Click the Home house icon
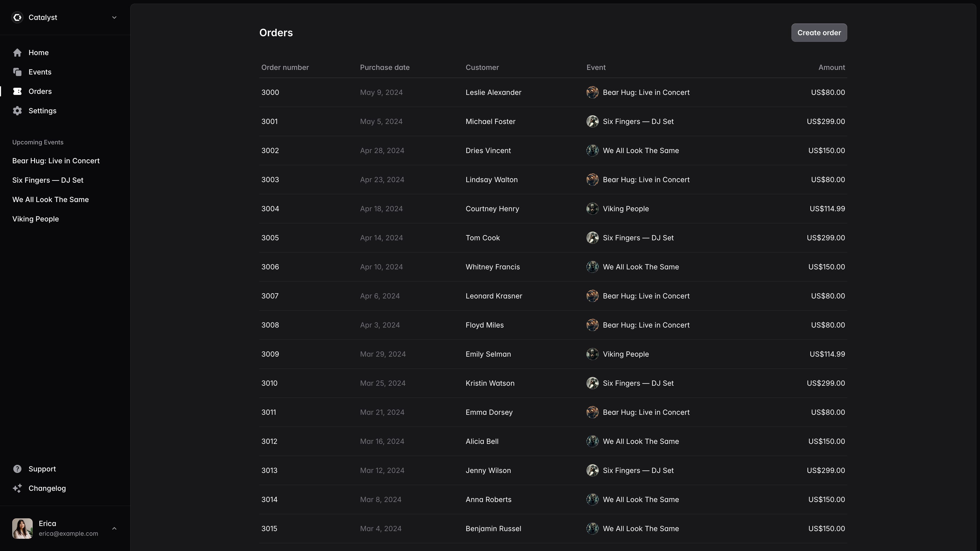Image resolution: width=980 pixels, height=551 pixels. [x=18, y=53]
